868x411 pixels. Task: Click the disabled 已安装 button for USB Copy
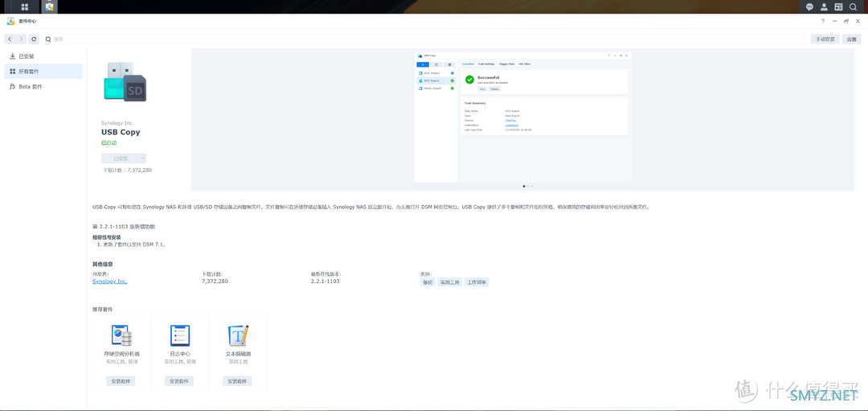[120, 158]
